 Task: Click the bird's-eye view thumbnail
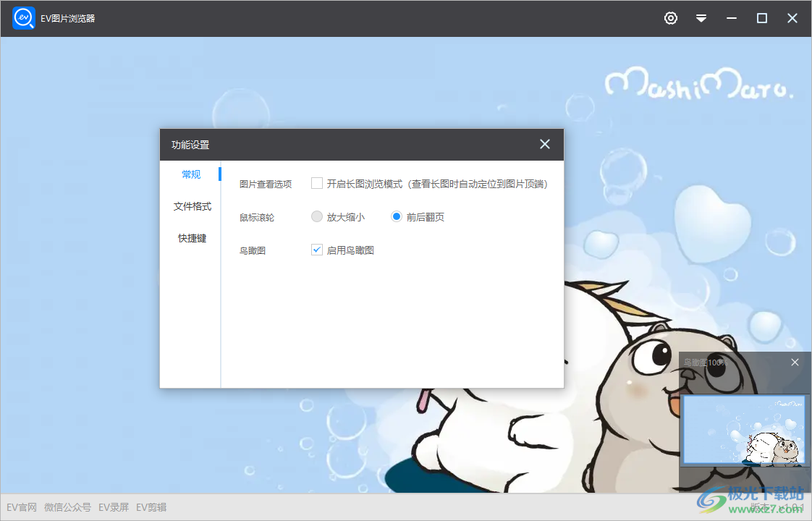pos(744,429)
